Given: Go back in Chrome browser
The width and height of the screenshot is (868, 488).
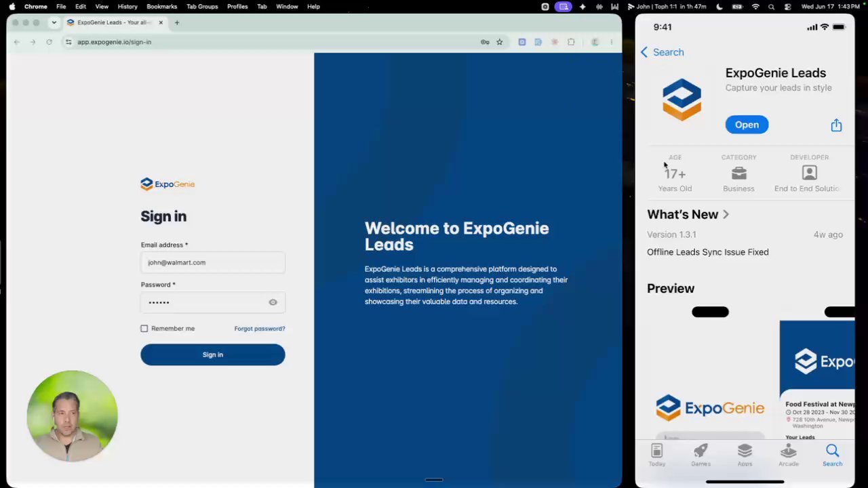Looking at the screenshot, I should pyautogui.click(x=17, y=42).
